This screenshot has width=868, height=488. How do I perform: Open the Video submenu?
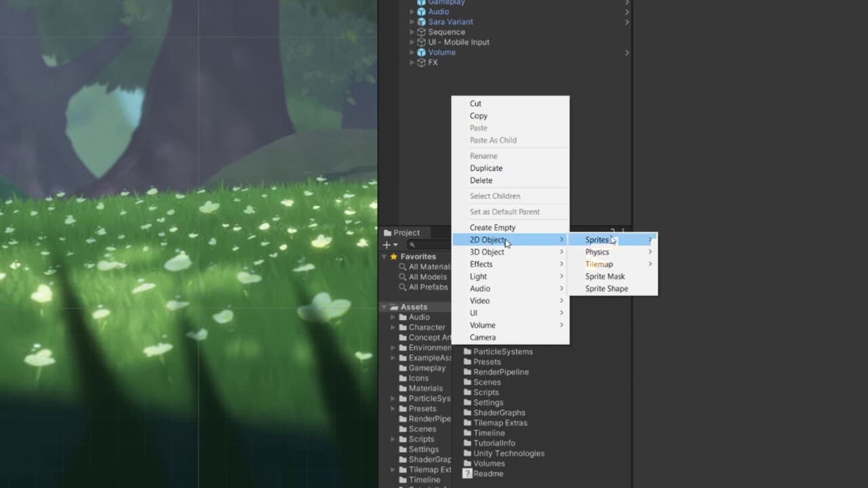pyautogui.click(x=511, y=301)
